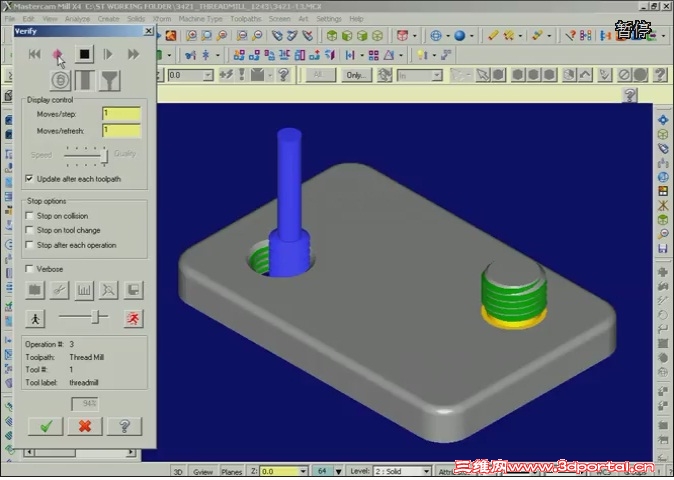
Task: Click the blue shaded sphere icon
Action: point(460,35)
